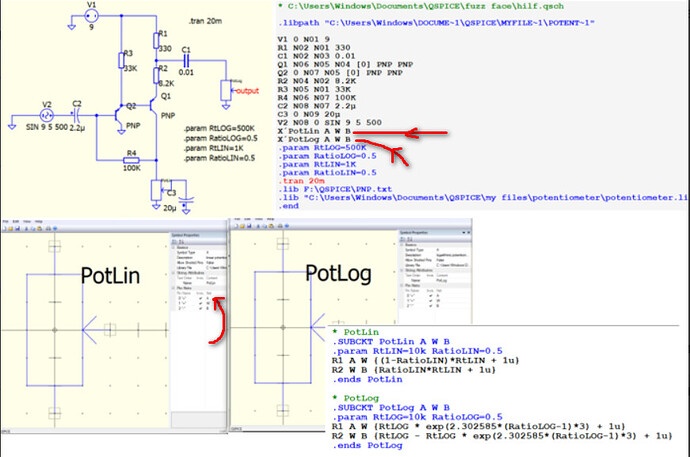Click the red output label
This screenshot has height=457, width=690.
click(x=247, y=91)
